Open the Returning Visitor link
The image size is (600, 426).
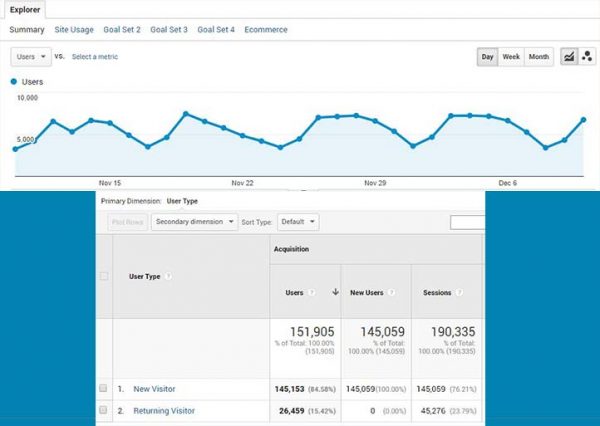coord(164,411)
